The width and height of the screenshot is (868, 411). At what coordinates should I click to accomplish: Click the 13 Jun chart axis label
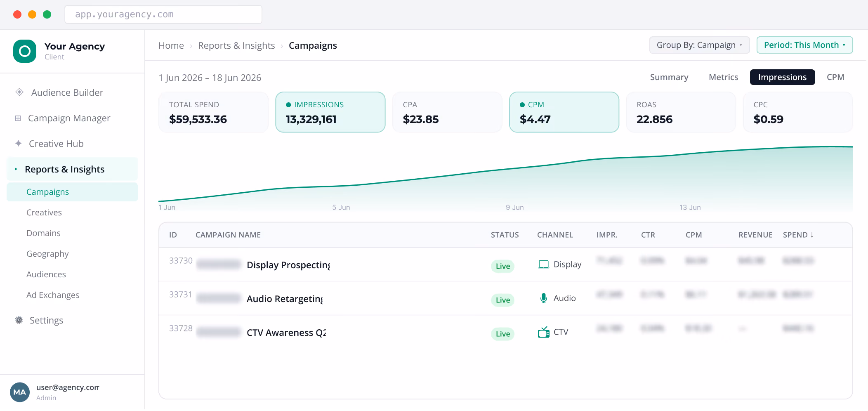coord(690,207)
